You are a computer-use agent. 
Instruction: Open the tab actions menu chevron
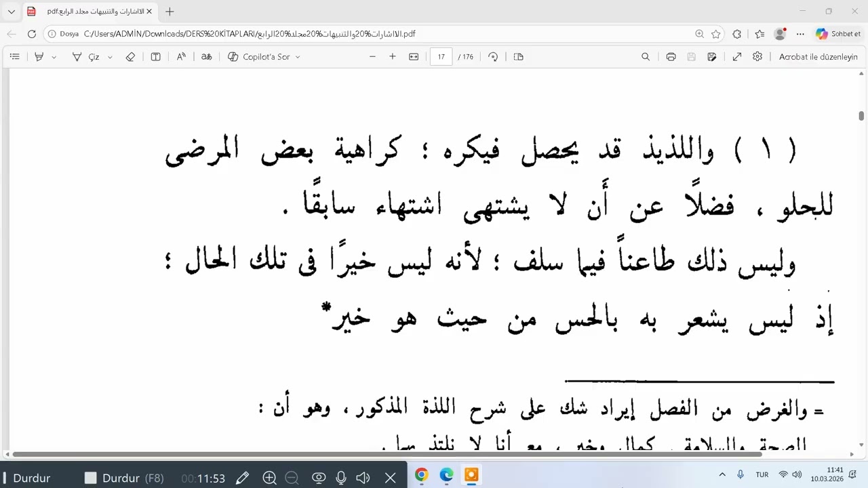(x=12, y=12)
